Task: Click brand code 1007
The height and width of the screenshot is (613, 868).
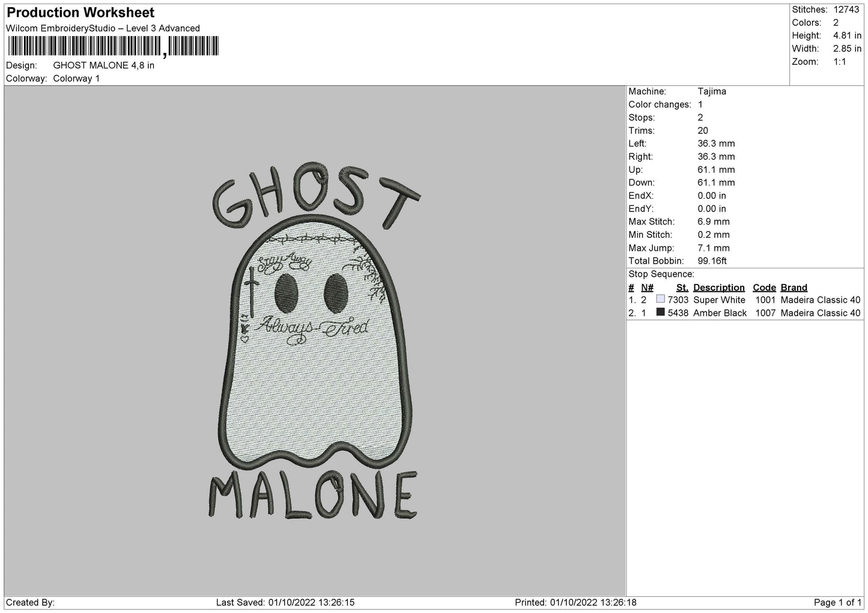Action: (x=766, y=313)
